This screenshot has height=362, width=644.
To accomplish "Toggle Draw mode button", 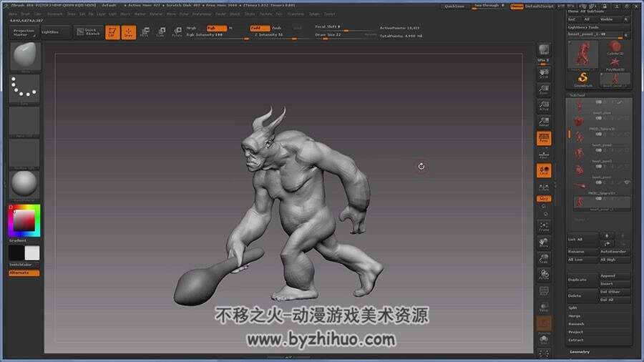I will coord(129,32).
